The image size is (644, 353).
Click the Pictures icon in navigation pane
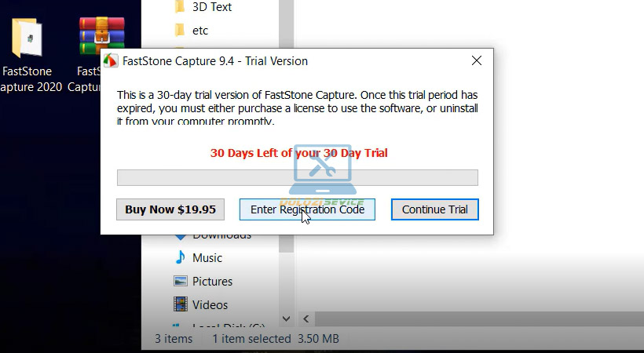(181, 281)
